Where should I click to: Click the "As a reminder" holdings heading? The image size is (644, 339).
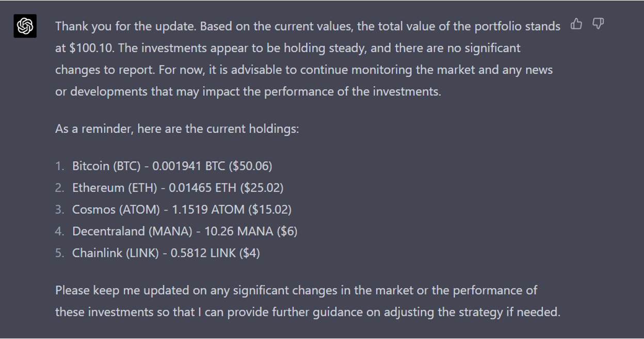tap(177, 129)
